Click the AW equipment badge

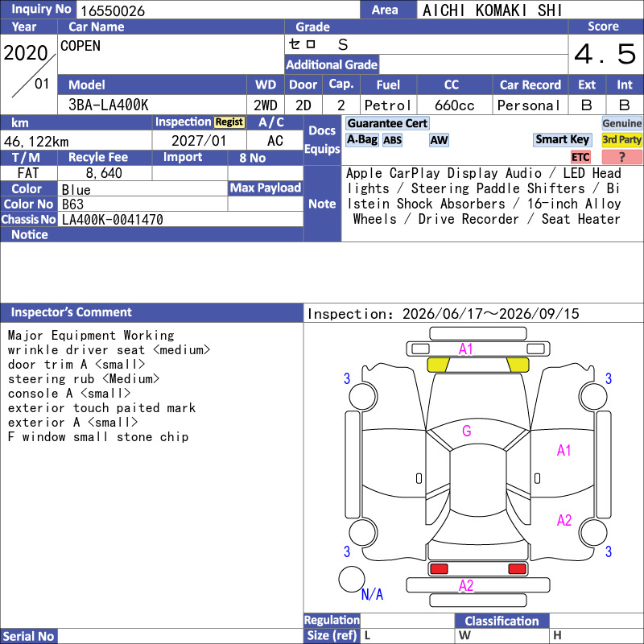pyautogui.click(x=439, y=140)
